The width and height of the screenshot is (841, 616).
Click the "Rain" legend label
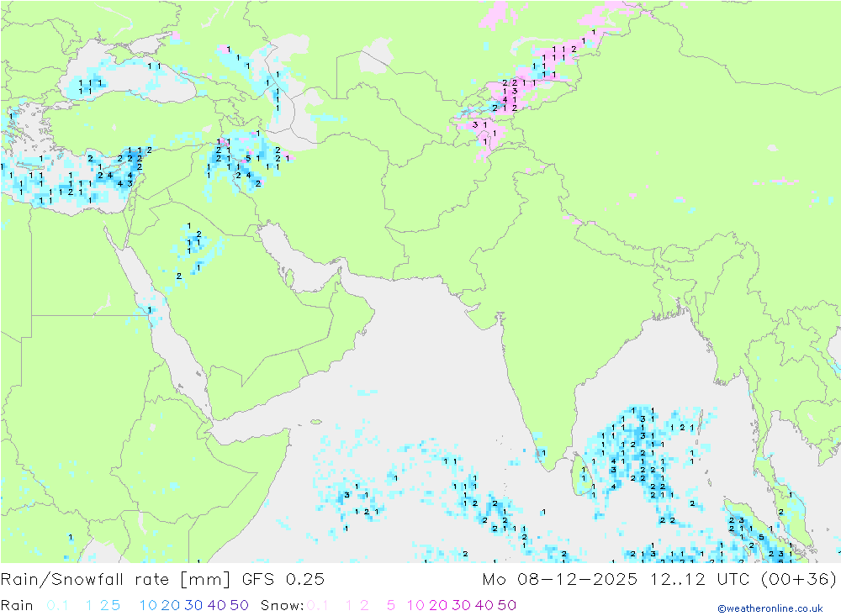click(x=17, y=605)
